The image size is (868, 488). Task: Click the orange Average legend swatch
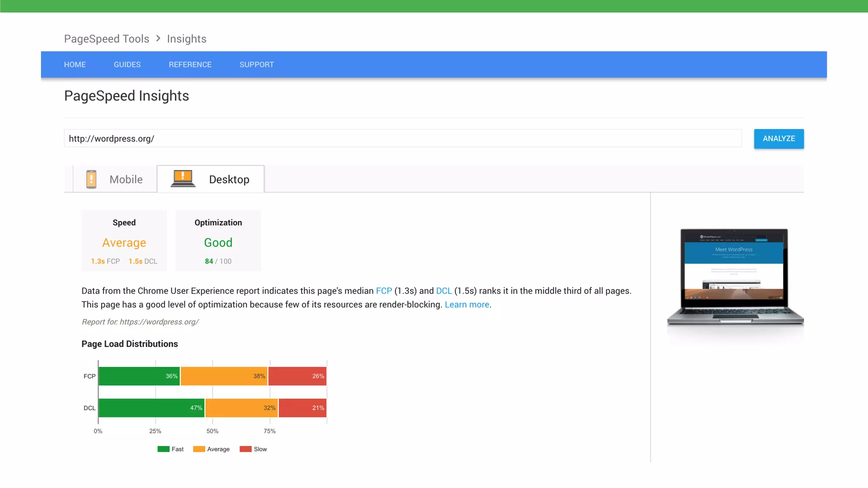[x=199, y=449]
